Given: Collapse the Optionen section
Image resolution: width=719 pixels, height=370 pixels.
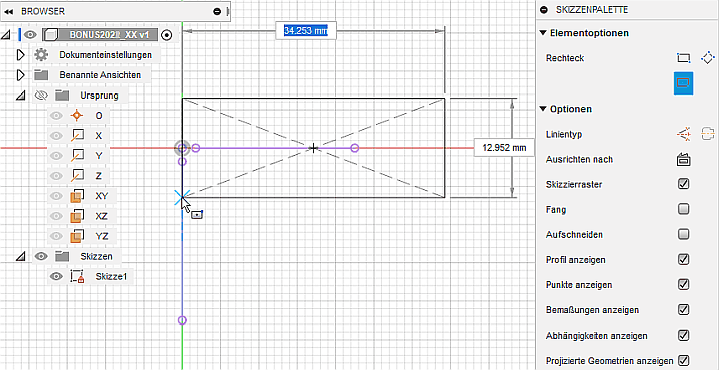Looking at the screenshot, I should click(543, 109).
